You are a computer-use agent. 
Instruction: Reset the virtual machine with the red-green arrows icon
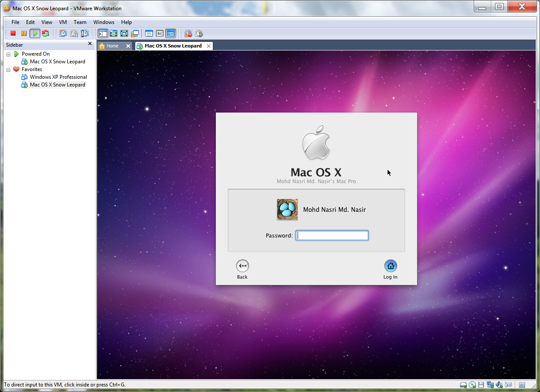coord(45,33)
